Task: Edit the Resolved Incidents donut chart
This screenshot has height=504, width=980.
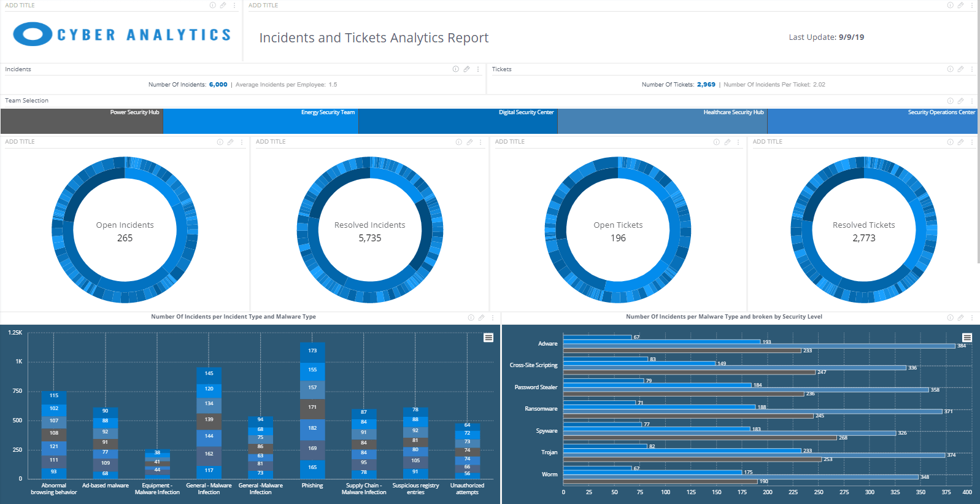Action: point(469,142)
